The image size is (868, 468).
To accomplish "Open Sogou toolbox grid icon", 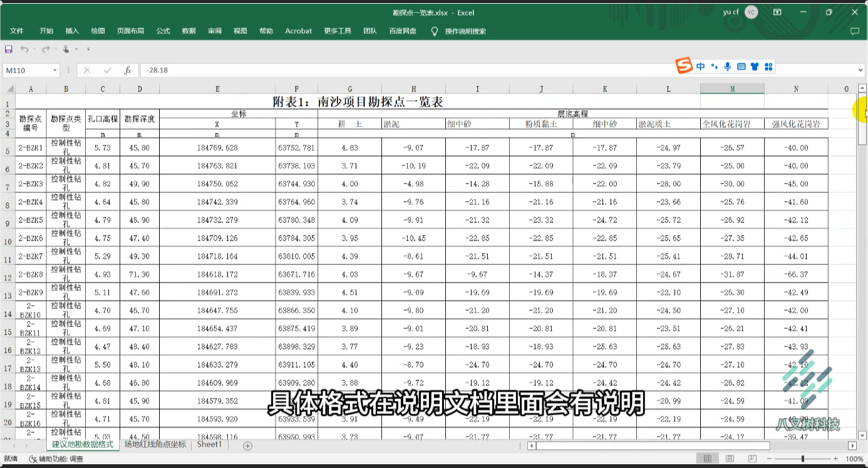I will tap(768, 66).
